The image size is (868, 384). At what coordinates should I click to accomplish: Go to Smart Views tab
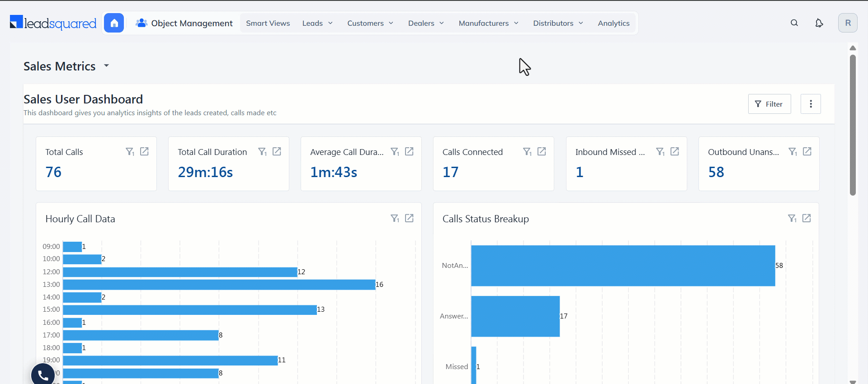pyautogui.click(x=268, y=23)
